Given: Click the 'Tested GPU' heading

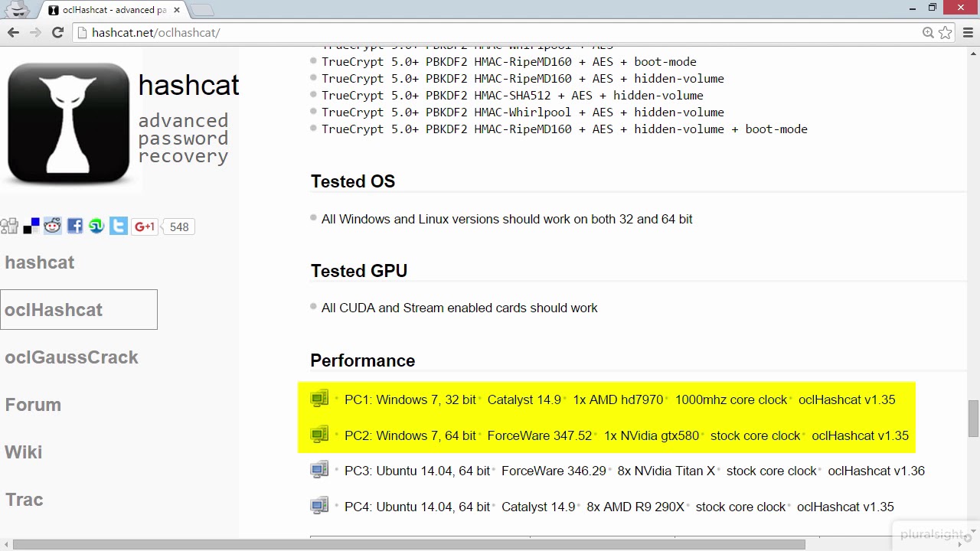Looking at the screenshot, I should (x=359, y=271).
